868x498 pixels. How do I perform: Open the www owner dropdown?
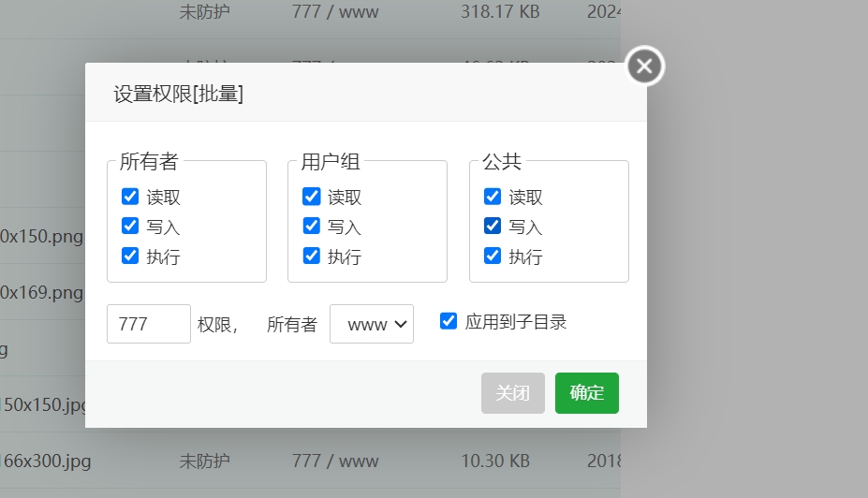pyautogui.click(x=372, y=324)
